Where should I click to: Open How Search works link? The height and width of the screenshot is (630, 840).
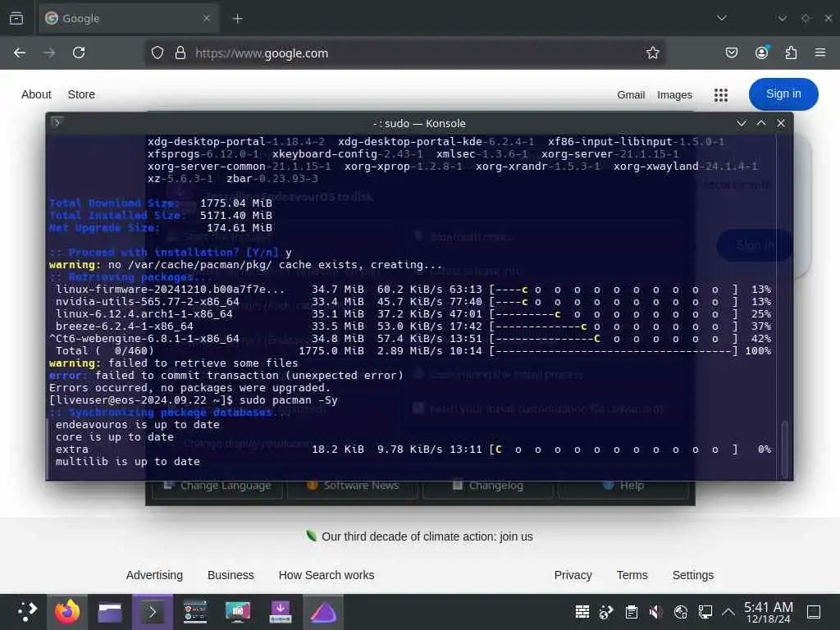coord(326,575)
